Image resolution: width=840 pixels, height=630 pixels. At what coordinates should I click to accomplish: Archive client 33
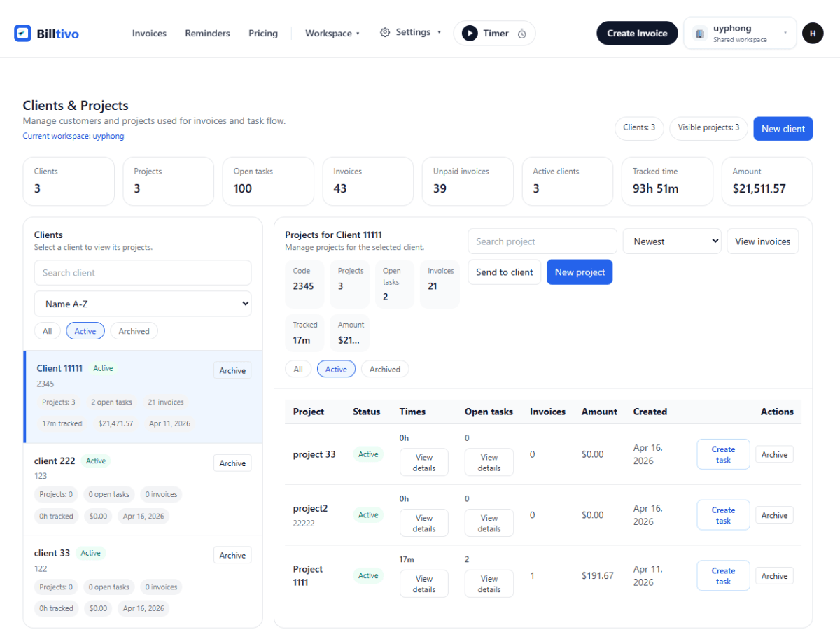pos(232,555)
